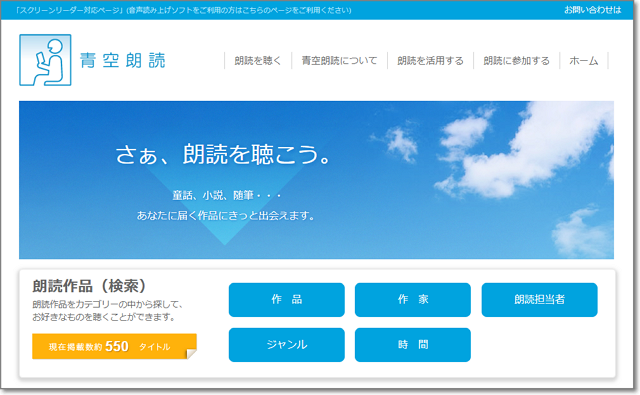Screen dimensions: 640x395
Task: Click the 童話、小説、随筆 banner text
Action: point(227,195)
